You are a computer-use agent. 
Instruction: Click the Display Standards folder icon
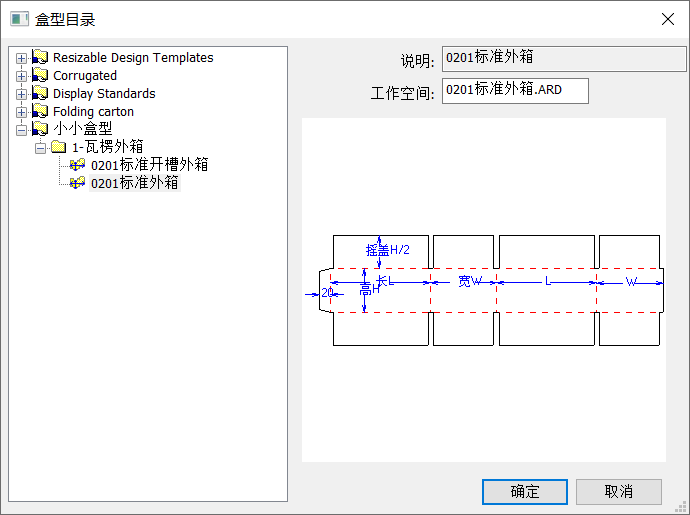[40, 94]
